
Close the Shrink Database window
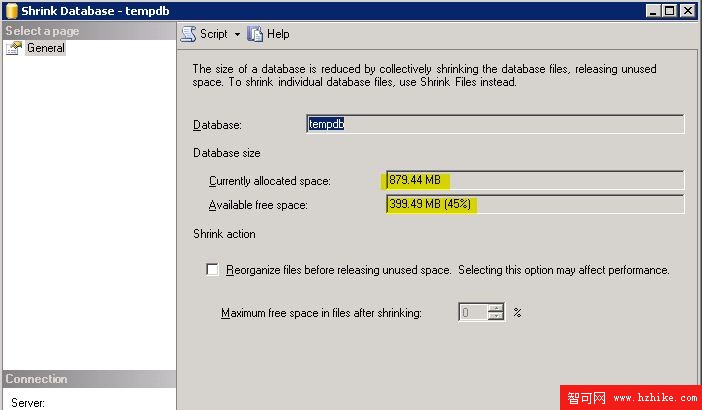point(687,11)
